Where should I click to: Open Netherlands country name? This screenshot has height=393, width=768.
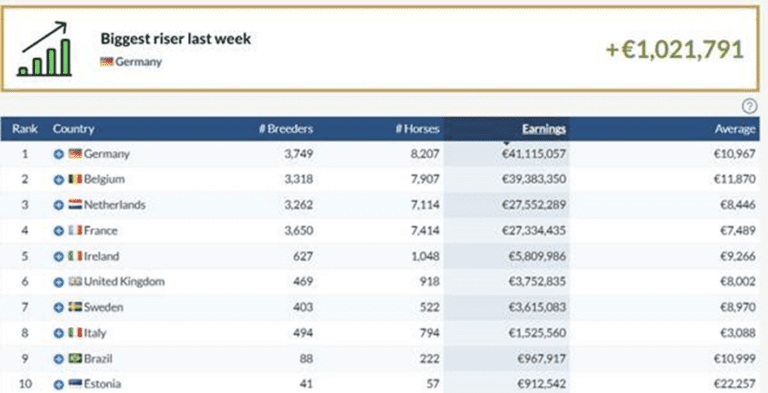coord(115,205)
